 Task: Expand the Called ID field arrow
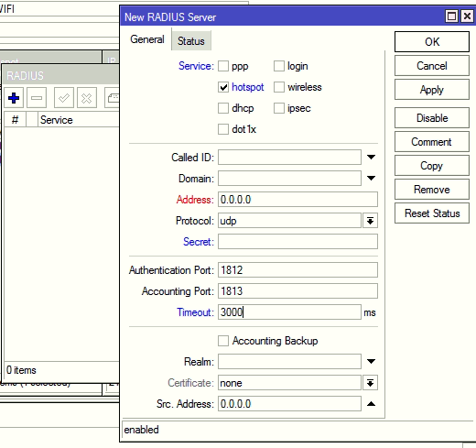[371, 158]
